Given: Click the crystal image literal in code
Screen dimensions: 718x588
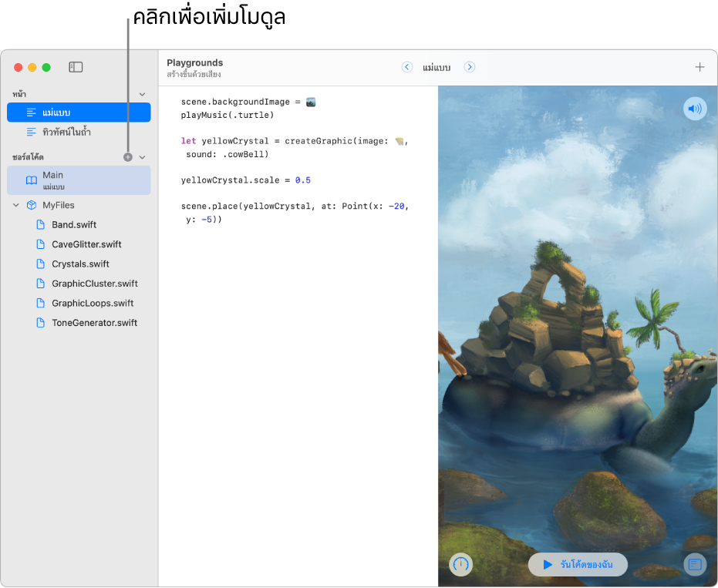Looking at the screenshot, I should coord(399,141).
